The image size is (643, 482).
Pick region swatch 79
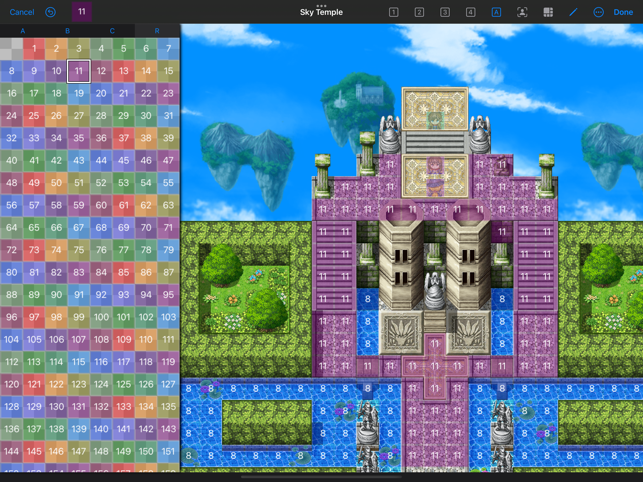click(x=169, y=250)
